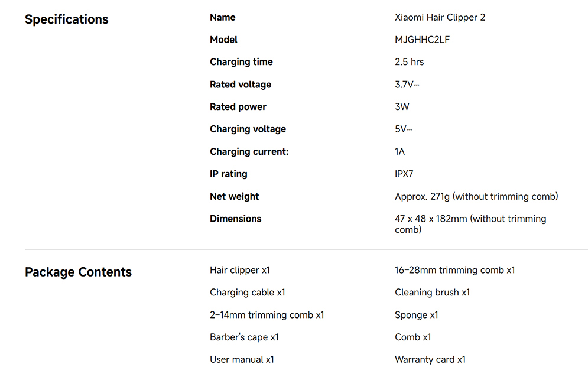This screenshot has width=588, height=377.
Task: Click the Net weight label
Action: (234, 197)
